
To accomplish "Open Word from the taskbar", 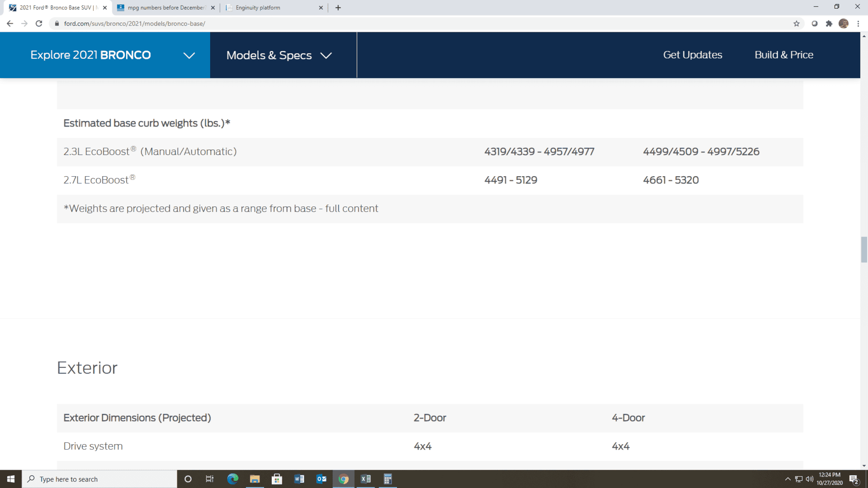I will click(299, 479).
